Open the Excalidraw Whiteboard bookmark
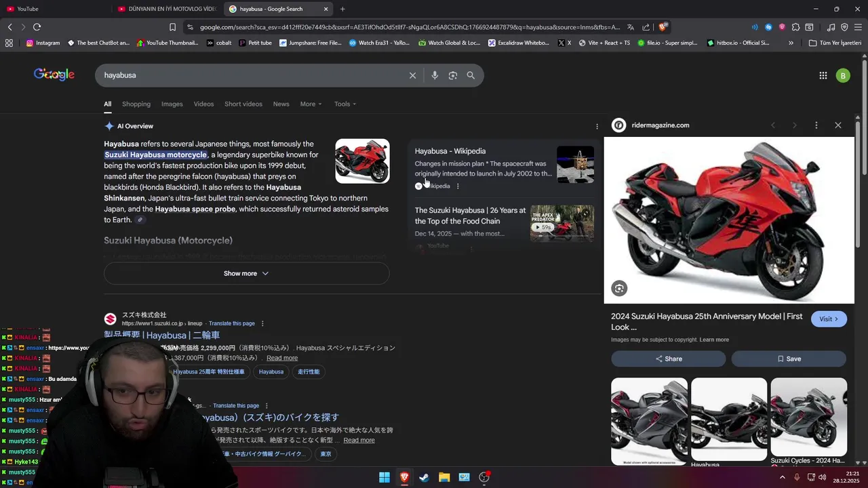Image resolution: width=868 pixels, height=488 pixels. click(518, 43)
